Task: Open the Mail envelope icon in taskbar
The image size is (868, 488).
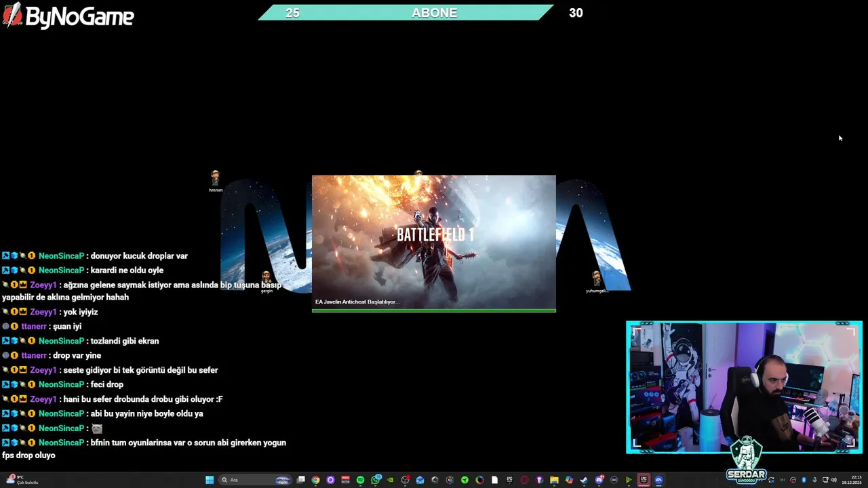Action: point(420,480)
